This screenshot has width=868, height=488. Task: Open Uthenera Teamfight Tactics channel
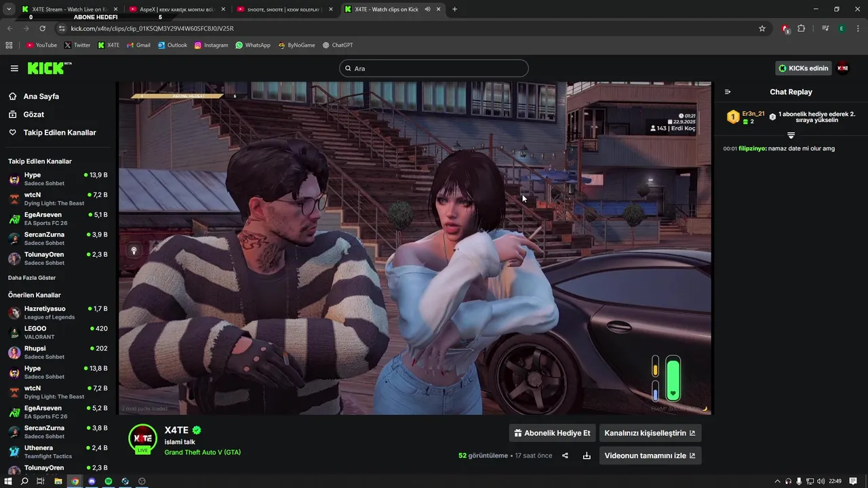[58, 451]
